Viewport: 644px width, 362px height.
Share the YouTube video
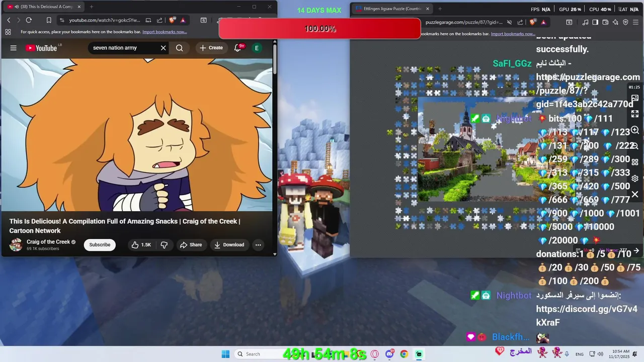pos(191,245)
